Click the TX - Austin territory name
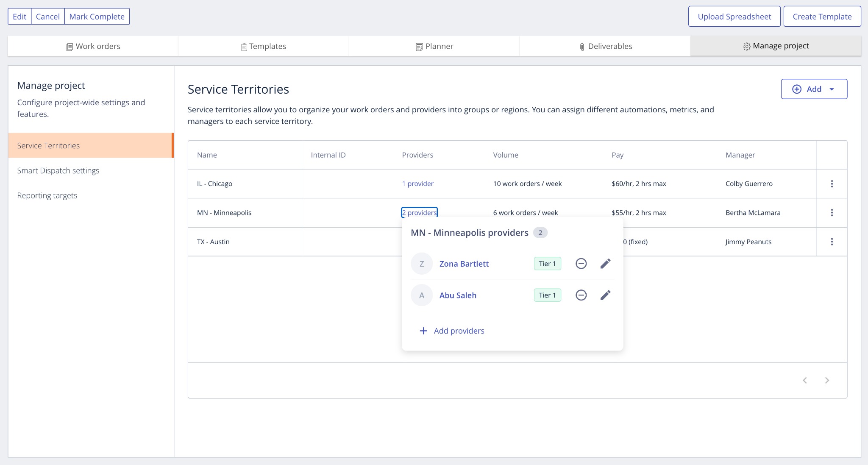 tap(213, 242)
